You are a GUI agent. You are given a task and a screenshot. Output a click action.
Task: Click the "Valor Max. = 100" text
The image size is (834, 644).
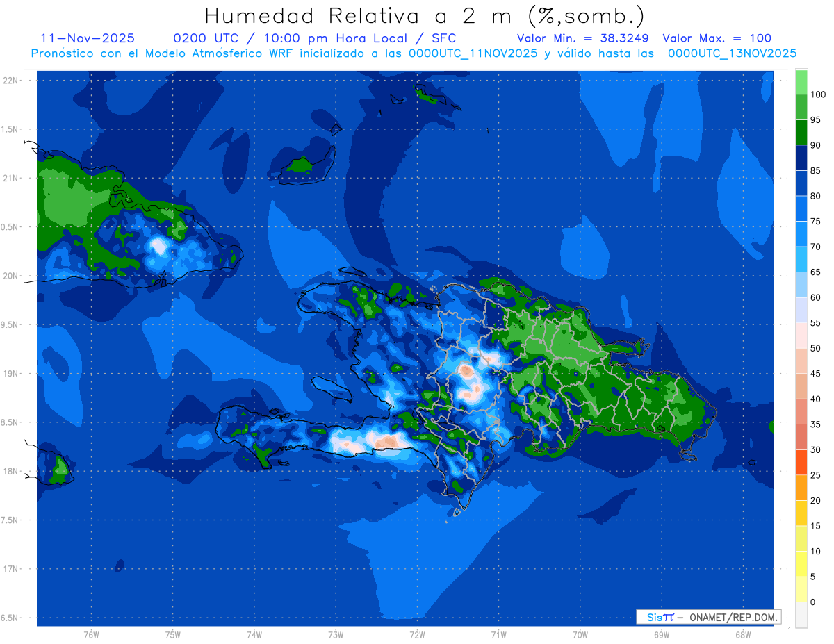pyautogui.click(x=717, y=38)
